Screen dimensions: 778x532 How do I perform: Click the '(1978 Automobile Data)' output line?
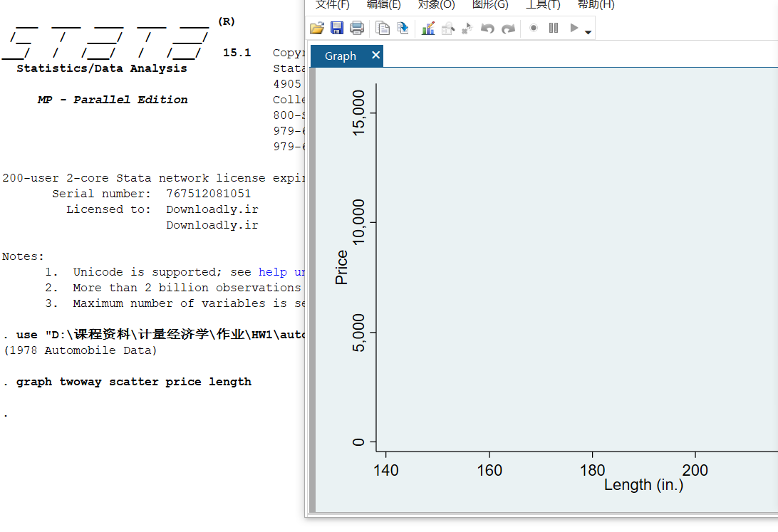[80, 350]
